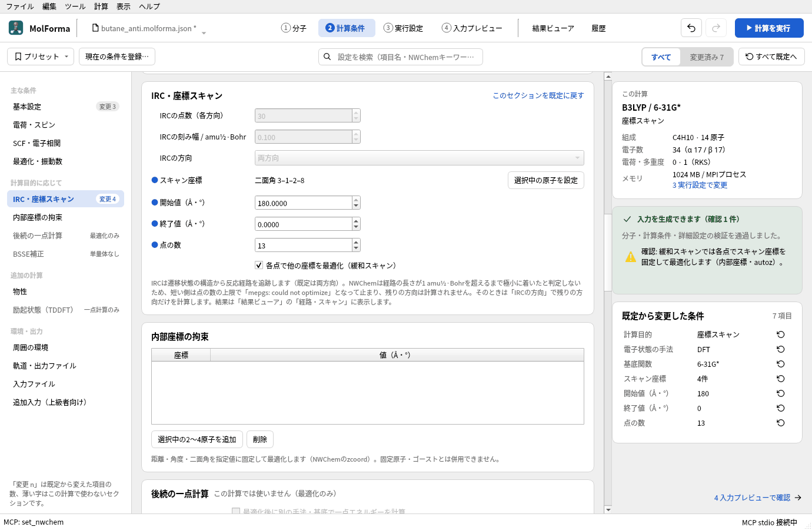Open the 計算 menu
This screenshot has height=530, width=812.
coord(101,6)
